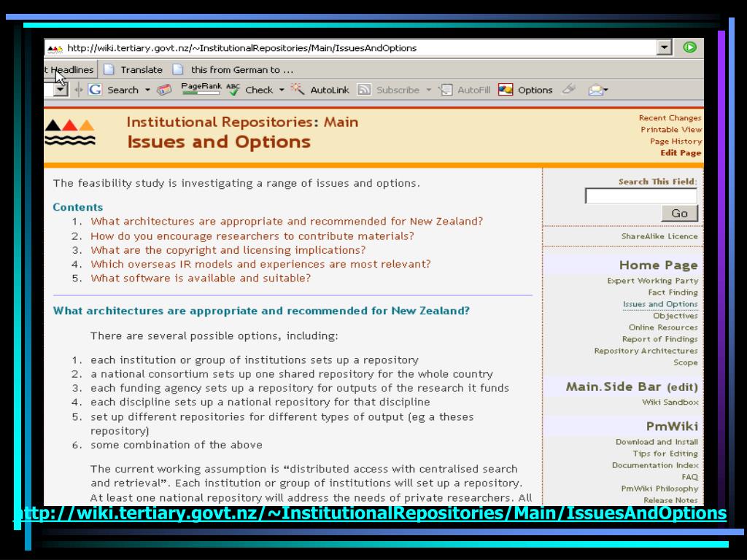Viewport: 747px width, 560px height.
Task: Jump to 'copyright and licensing implications' link
Action: coord(228,250)
